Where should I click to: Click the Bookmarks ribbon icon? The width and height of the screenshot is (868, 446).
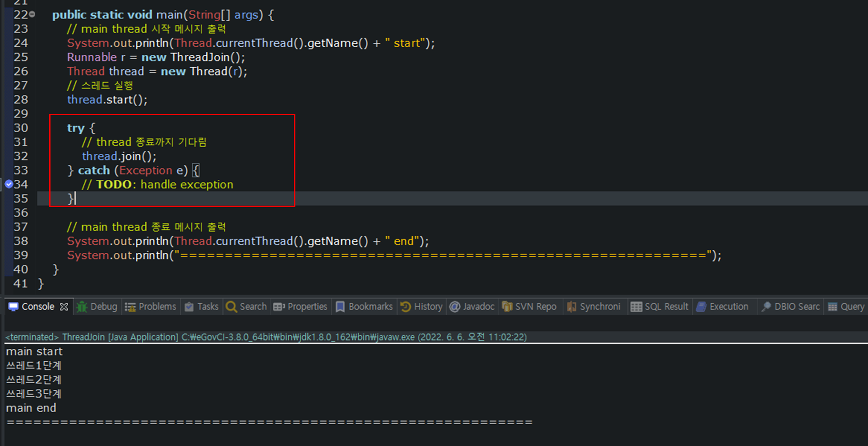[340, 307]
